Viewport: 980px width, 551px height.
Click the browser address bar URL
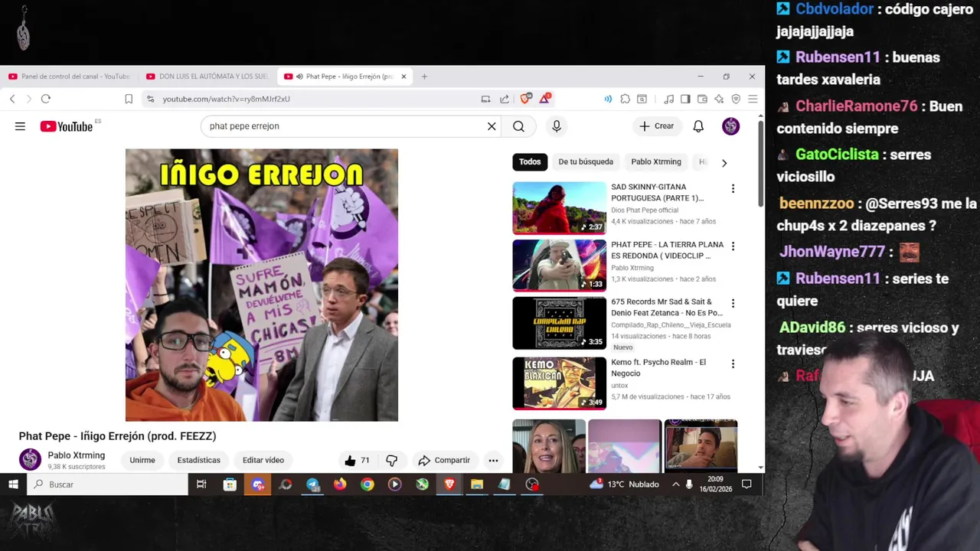(x=226, y=99)
